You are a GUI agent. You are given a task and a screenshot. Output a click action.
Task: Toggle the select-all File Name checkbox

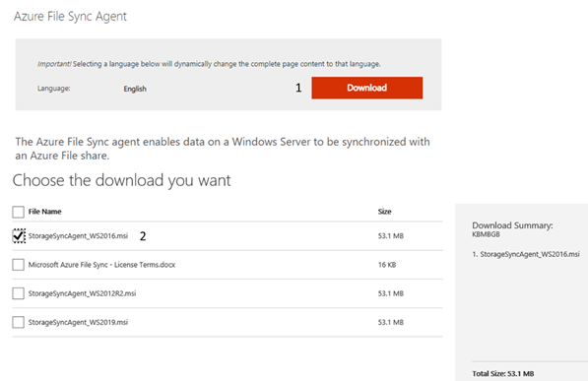click(18, 212)
